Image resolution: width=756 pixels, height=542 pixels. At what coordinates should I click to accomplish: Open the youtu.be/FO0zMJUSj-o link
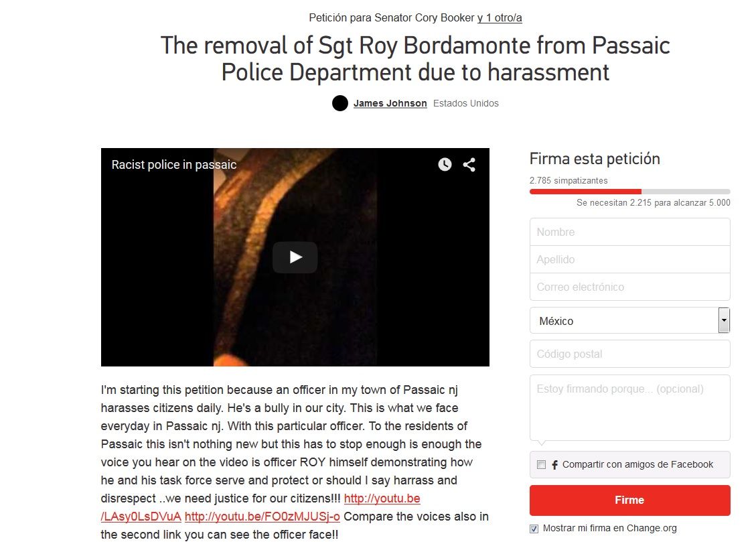pyautogui.click(x=262, y=517)
